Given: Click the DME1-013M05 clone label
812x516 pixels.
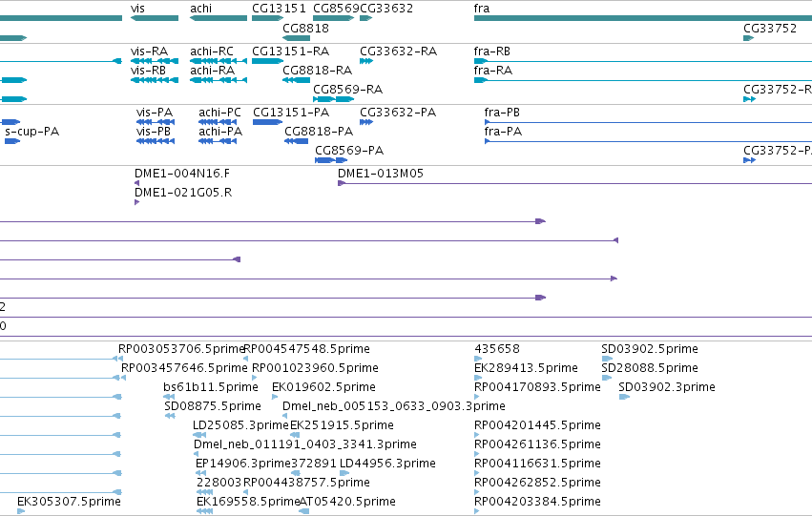Looking at the screenshot, I should click(380, 174).
